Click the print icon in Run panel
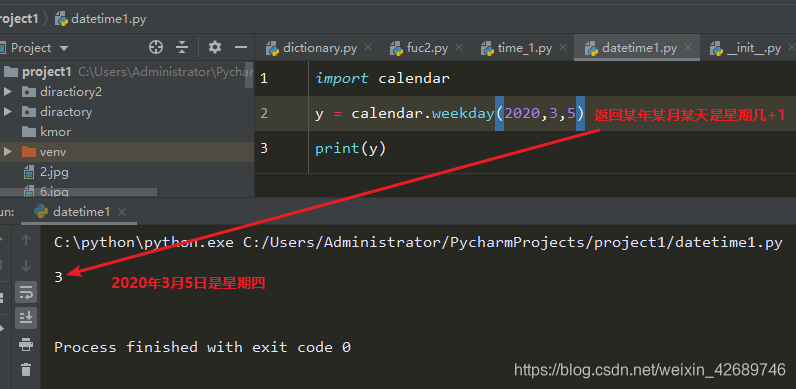 click(x=26, y=344)
